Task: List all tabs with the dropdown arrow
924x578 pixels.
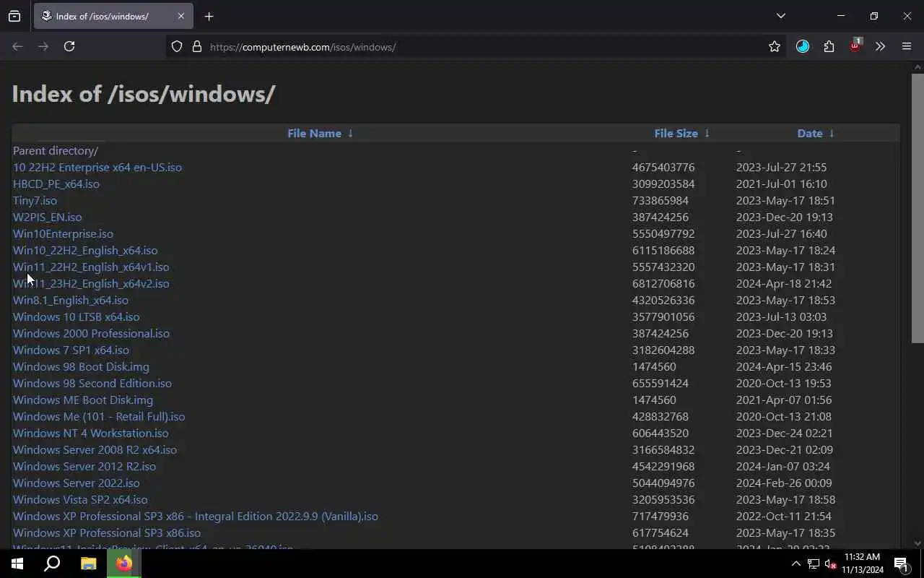Action: [780, 16]
